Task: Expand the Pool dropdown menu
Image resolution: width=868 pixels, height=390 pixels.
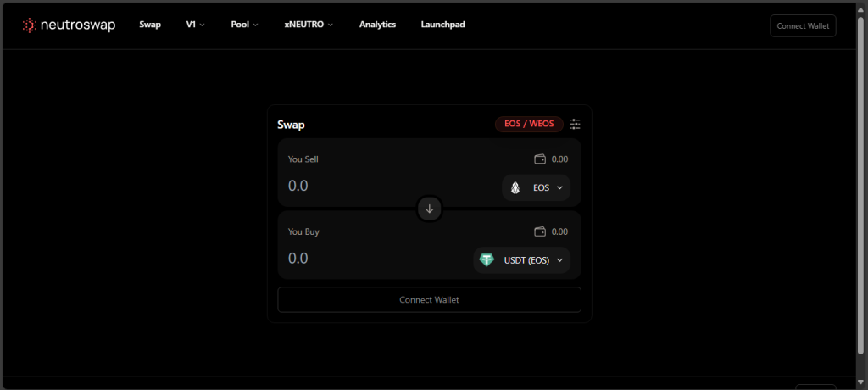Action: 244,25
